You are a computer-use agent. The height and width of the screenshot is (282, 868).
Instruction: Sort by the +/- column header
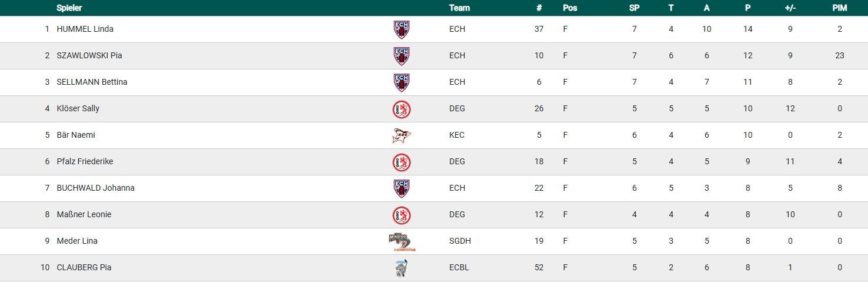click(790, 8)
